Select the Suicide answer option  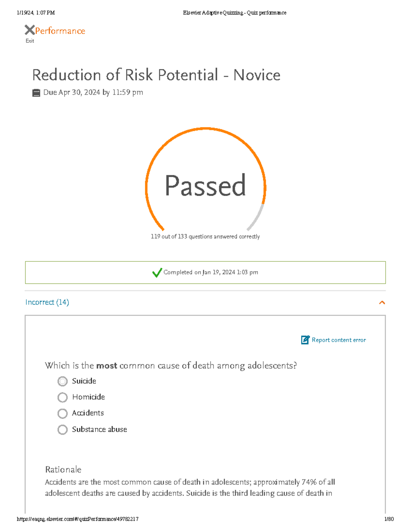point(62,381)
